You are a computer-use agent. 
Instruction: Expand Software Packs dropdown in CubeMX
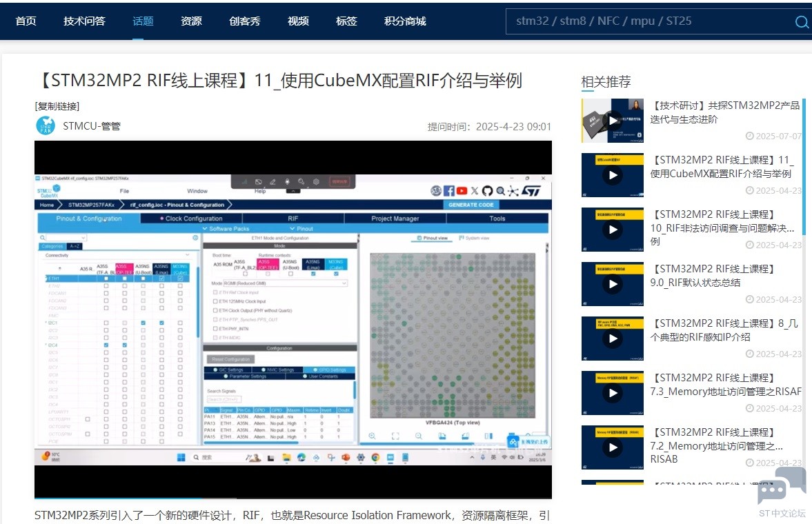[226, 228]
